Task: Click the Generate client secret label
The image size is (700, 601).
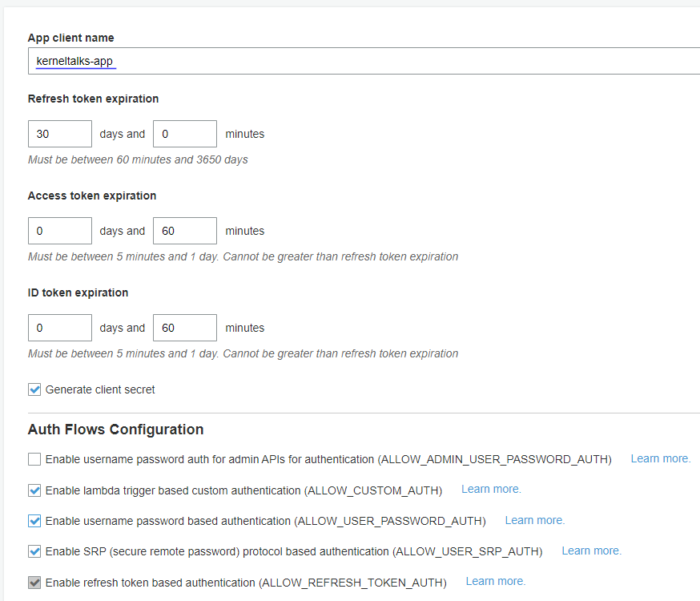Action: pyautogui.click(x=100, y=389)
